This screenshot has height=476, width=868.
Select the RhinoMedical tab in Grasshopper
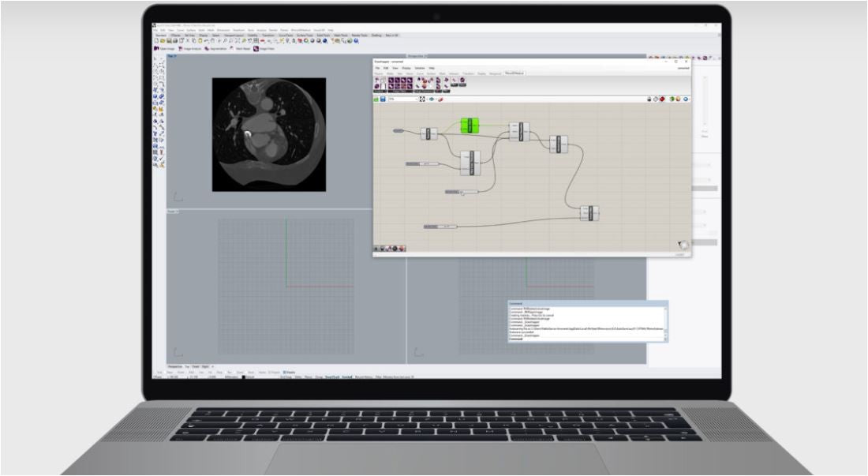pos(514,73)
